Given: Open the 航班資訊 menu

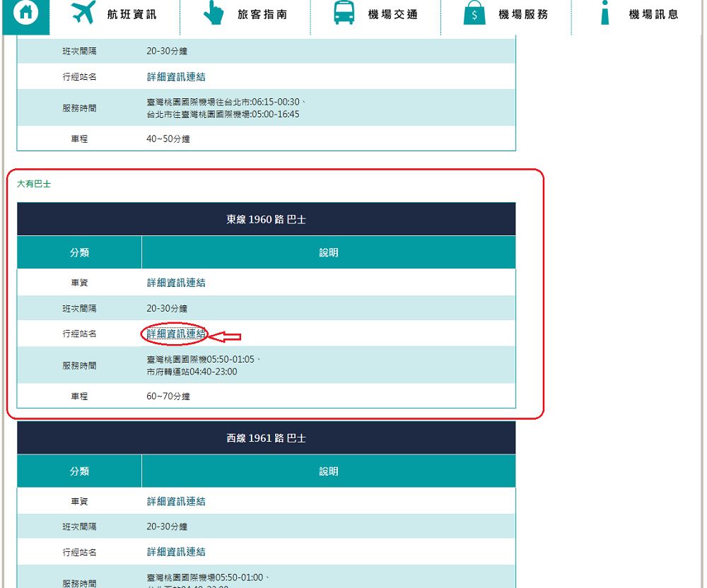Looking at the screenshot, I should 132,14.
